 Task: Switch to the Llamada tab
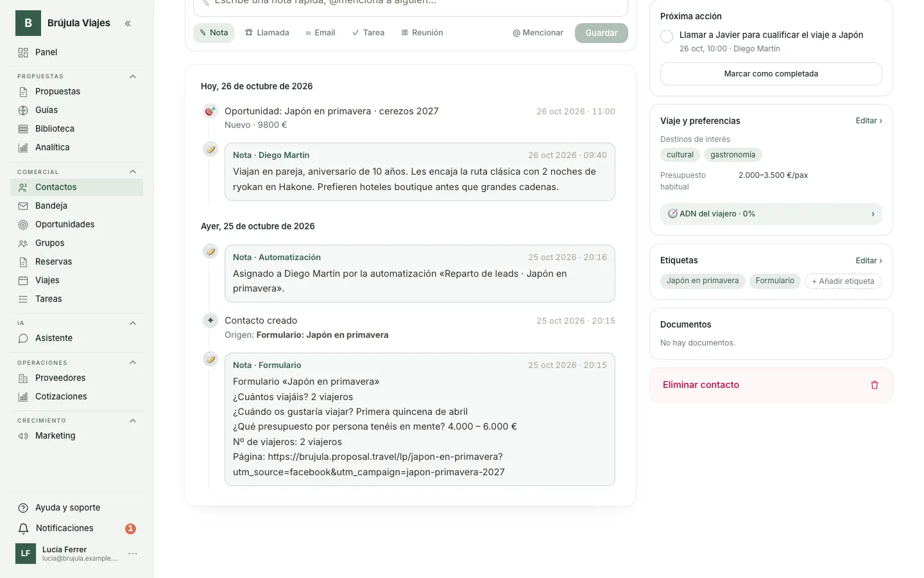coord(267,33)
